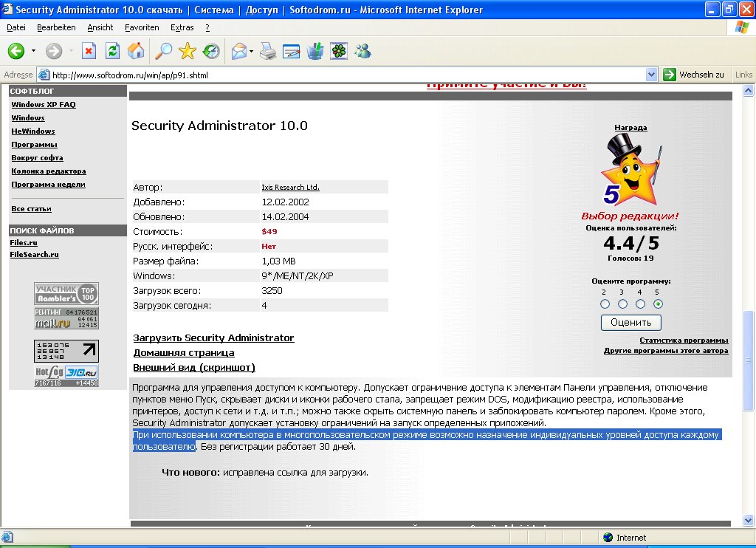Click the Rambler's Top 100 banner

point(66,293)
